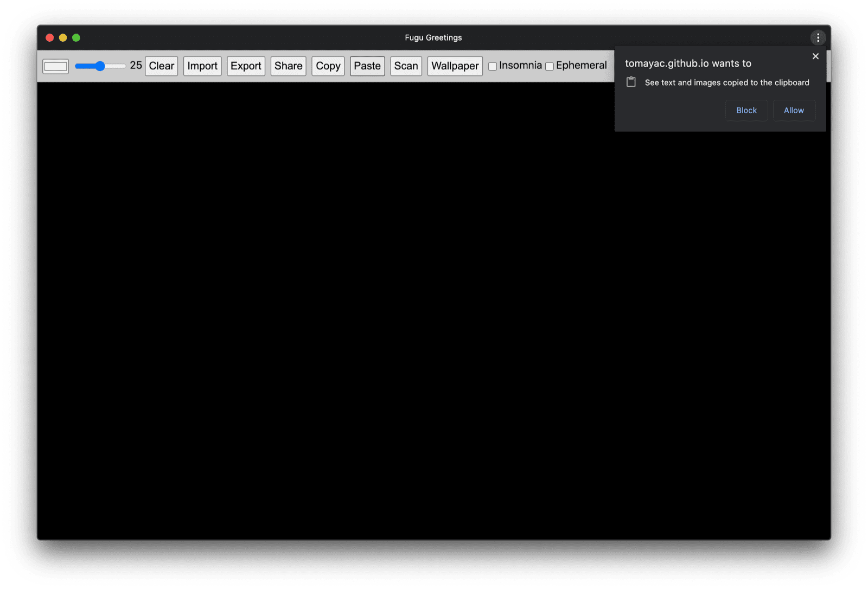Adjust the pen width slider

(x=100, y=66)
